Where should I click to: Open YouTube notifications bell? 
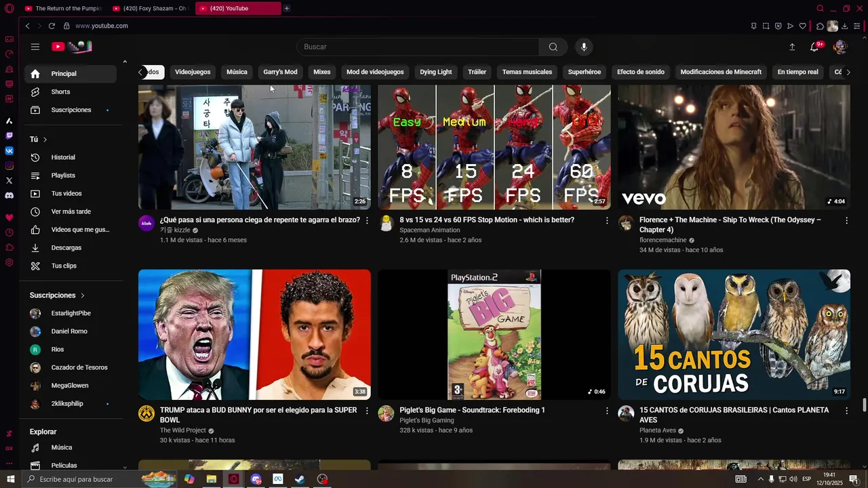(815, 47)
